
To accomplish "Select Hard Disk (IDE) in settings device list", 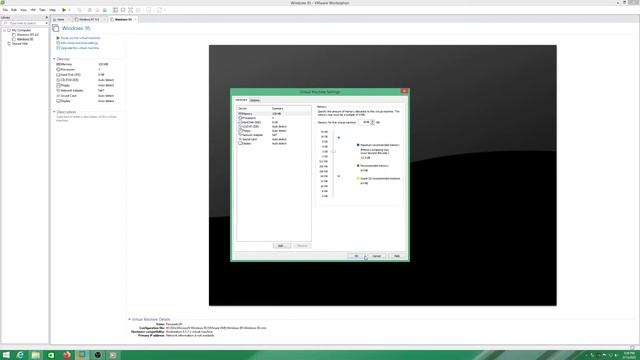I will [x=274, y=122].
